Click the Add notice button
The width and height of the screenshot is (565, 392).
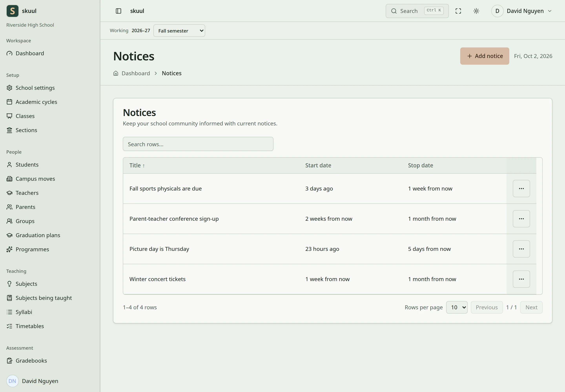485,56
